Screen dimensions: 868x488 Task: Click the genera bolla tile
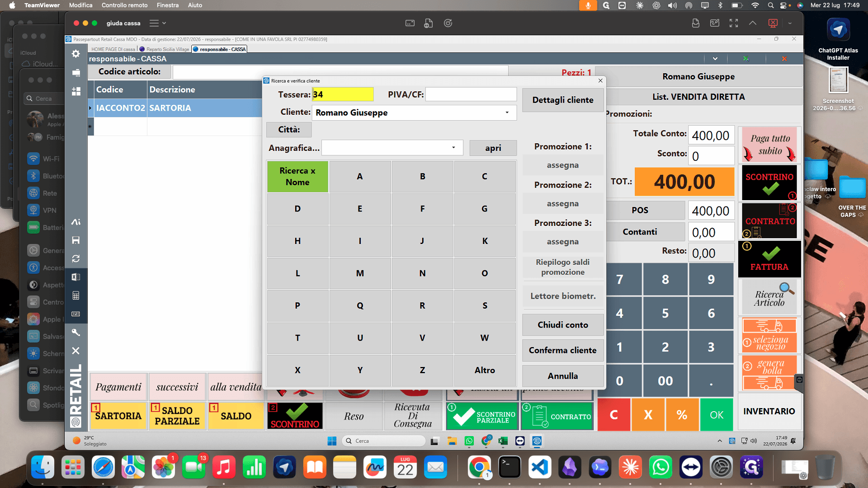click(x=769, y=372)
